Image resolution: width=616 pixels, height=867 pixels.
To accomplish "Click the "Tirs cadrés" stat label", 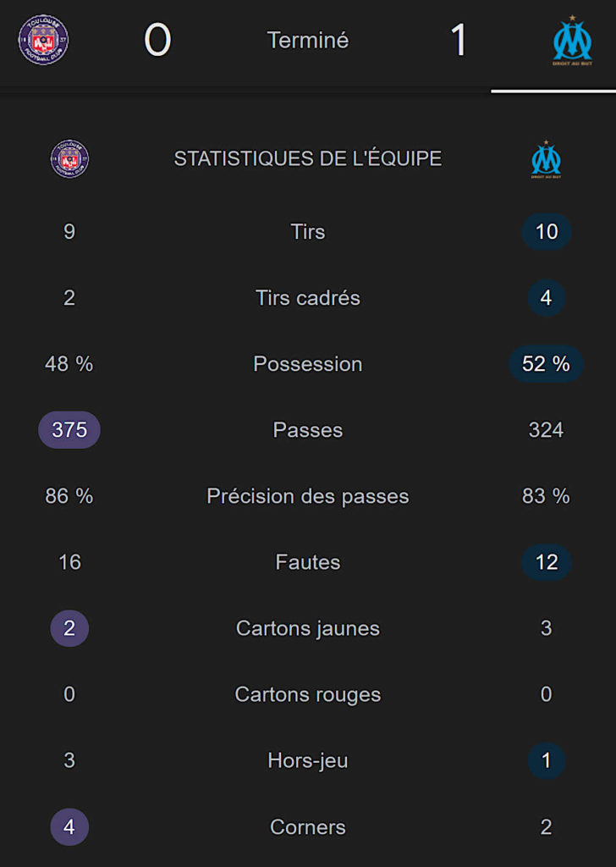I will pyautogui.click(x=308, y=298).
